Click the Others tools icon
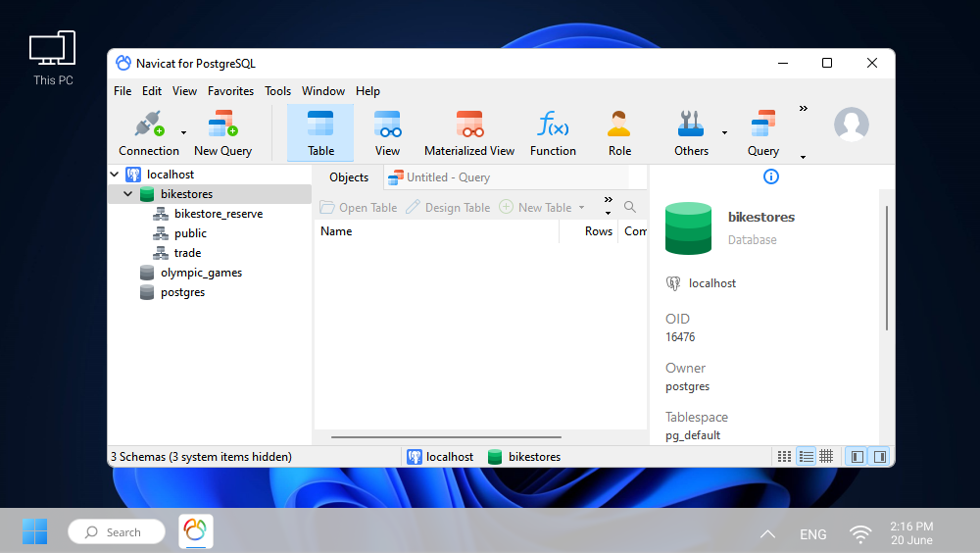Screen dimensions: 980x553 (691, 124)
